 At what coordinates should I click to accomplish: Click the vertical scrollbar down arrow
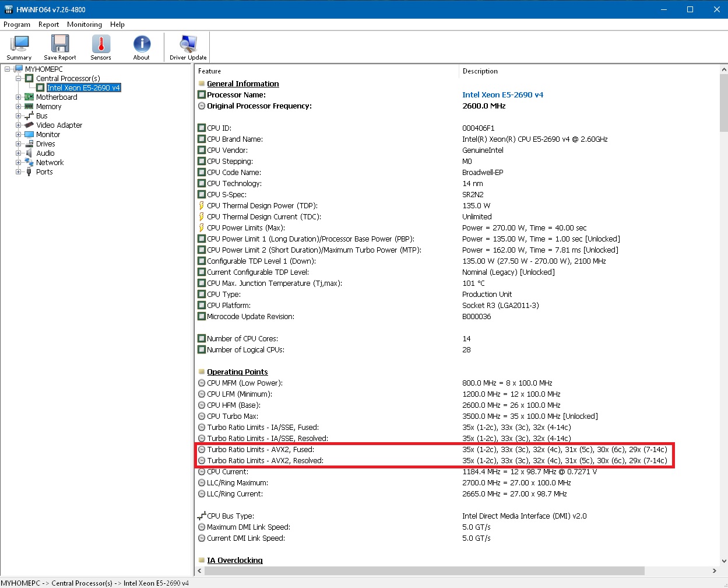(x=724, y=561)
